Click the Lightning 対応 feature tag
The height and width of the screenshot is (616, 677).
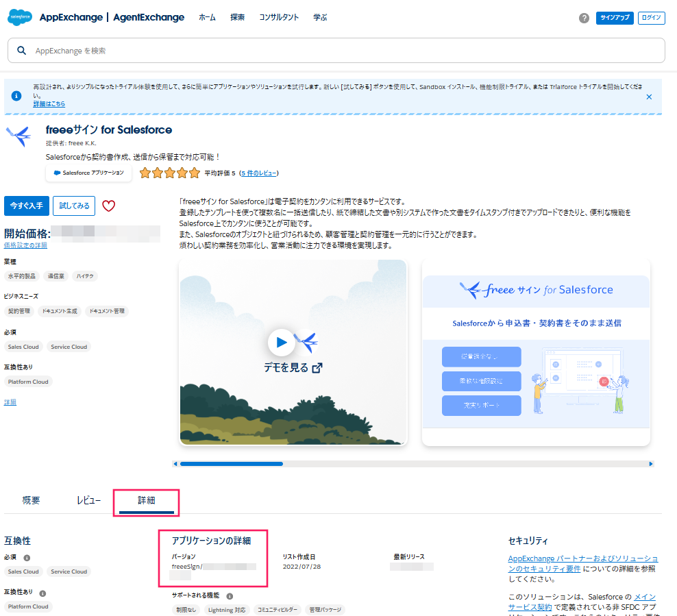(x=227, y=610)
